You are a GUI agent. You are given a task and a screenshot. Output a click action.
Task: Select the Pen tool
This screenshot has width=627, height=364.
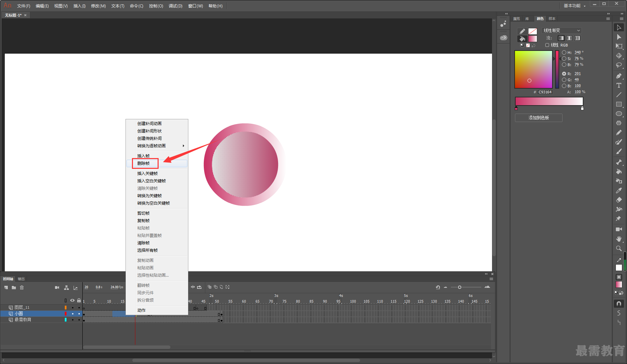click(x=619, y=76)
